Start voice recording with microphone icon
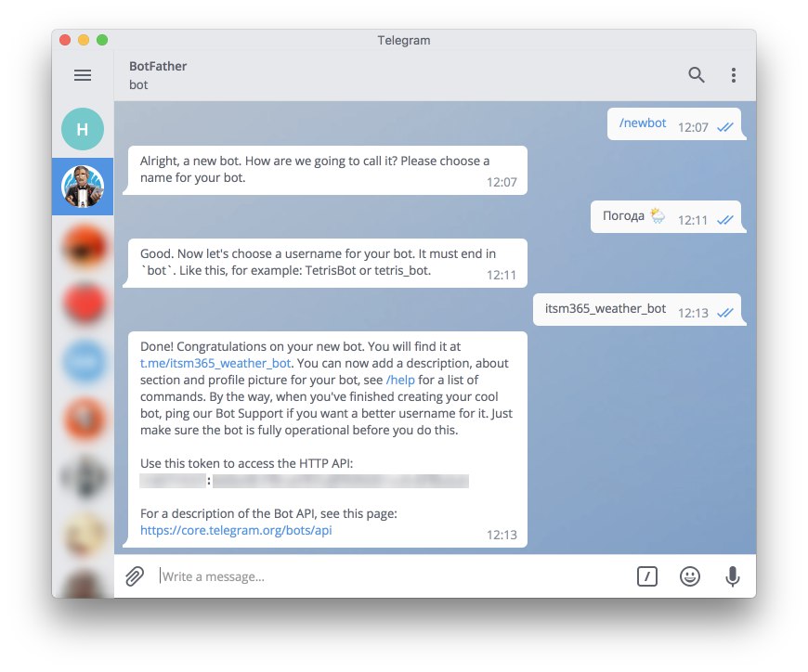 [x=732, y=576]
